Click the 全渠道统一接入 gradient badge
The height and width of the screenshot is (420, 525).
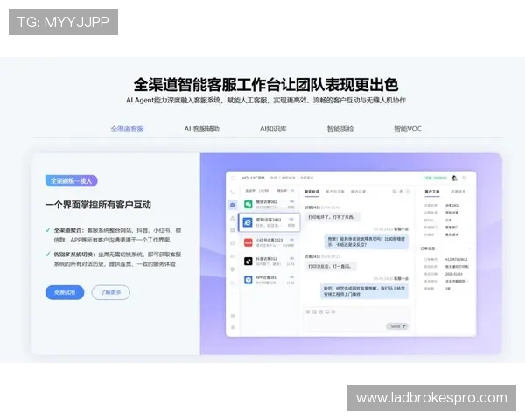[x=72, y=181]
